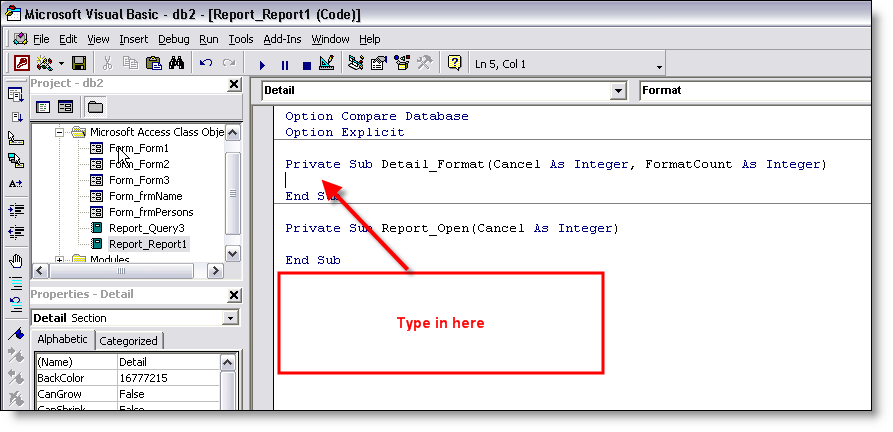This screenshot has height=432, width=893.
Task: Click the Redo arrow icon
Action: click(229, 63)
